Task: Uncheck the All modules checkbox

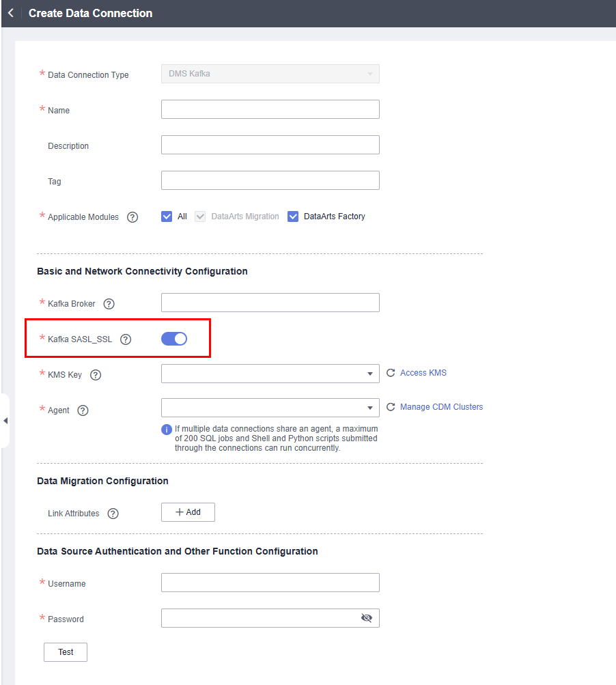Action: pos(167,216)
